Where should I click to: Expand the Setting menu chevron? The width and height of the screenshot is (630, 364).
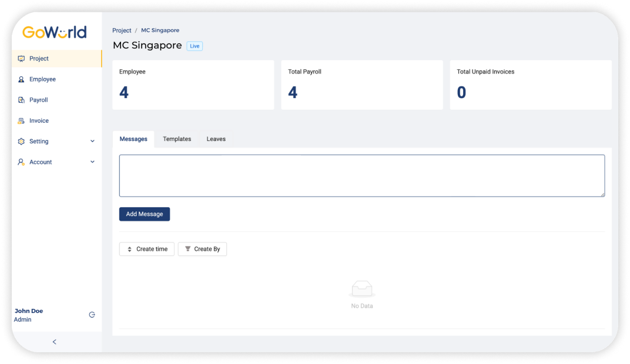(92, 141)
